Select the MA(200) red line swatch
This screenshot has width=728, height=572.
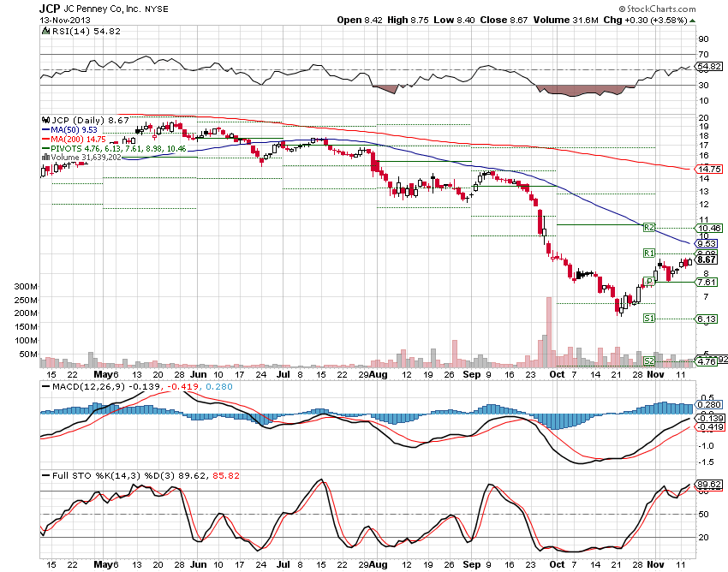click(x=45, y=140)
